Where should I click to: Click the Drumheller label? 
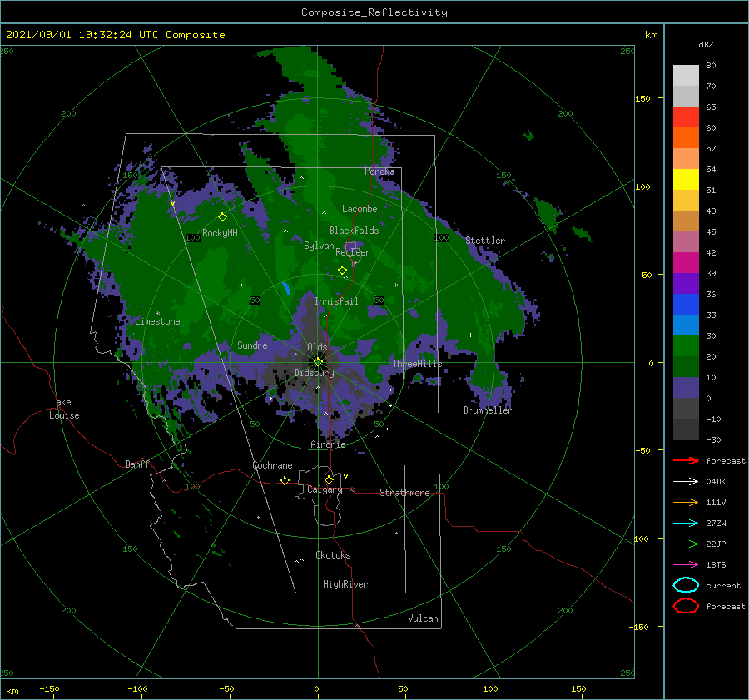click(488, 410)
